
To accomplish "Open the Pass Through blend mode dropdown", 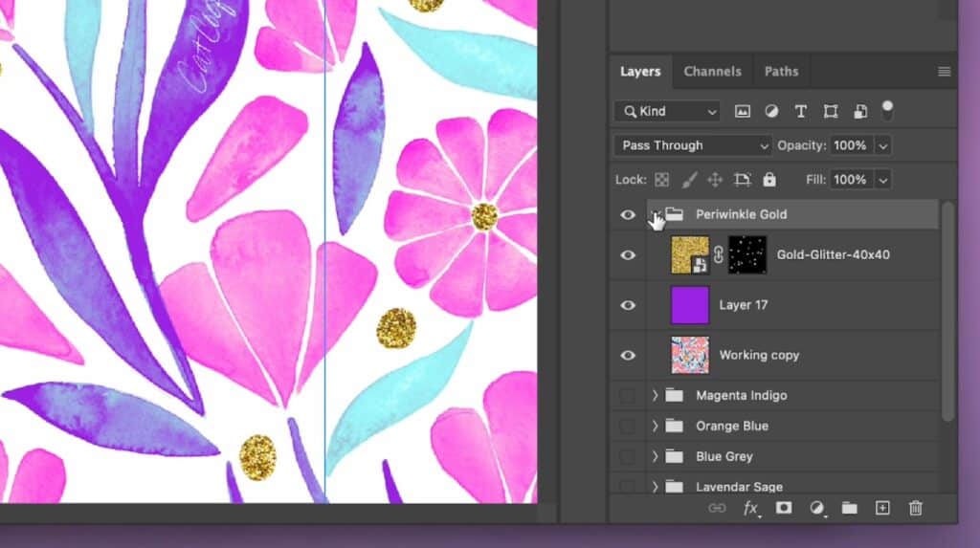I will [693, 145].
